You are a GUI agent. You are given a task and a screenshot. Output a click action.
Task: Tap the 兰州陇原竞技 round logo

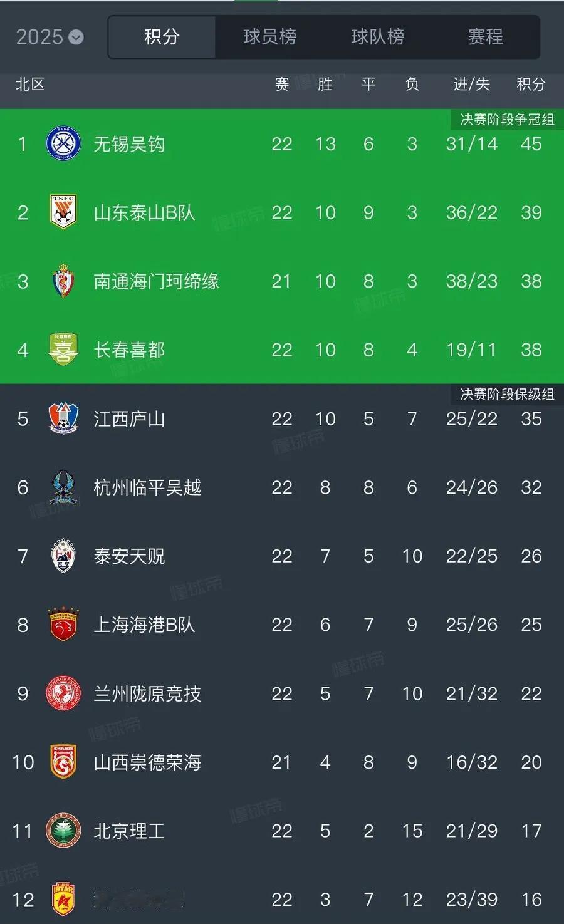[x=63, y=693]
